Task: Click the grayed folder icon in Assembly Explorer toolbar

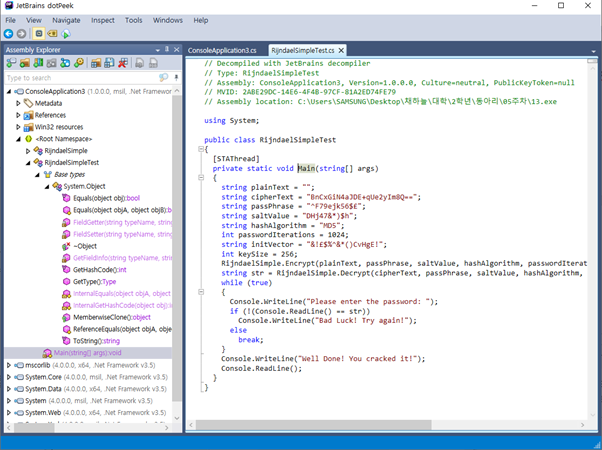Action: (51, 63)
